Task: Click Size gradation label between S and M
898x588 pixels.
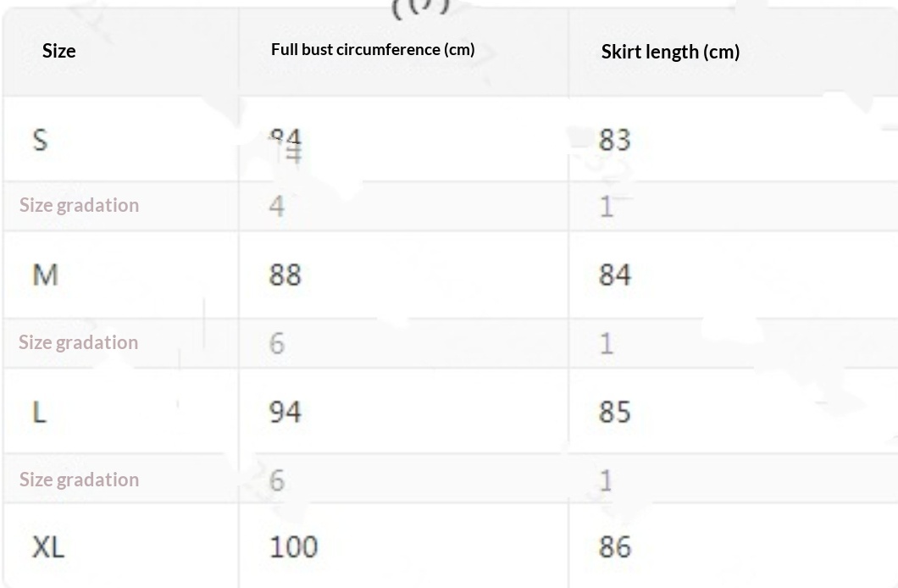Action: 79,205
